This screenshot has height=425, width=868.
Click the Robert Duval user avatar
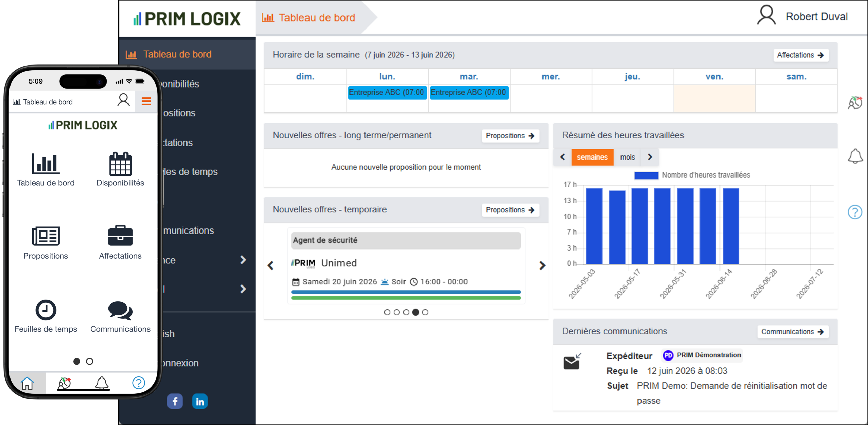(766, 15)
